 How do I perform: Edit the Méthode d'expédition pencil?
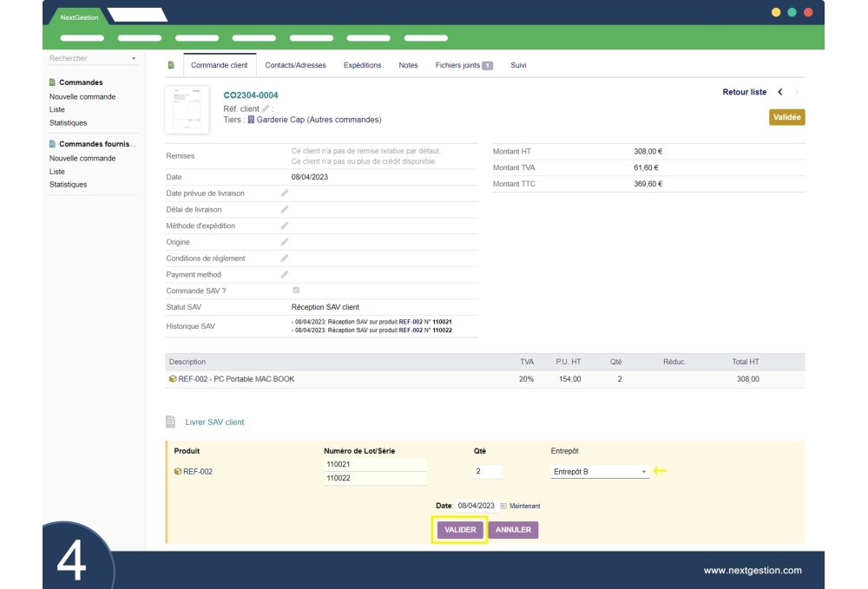tap(285, 226)
